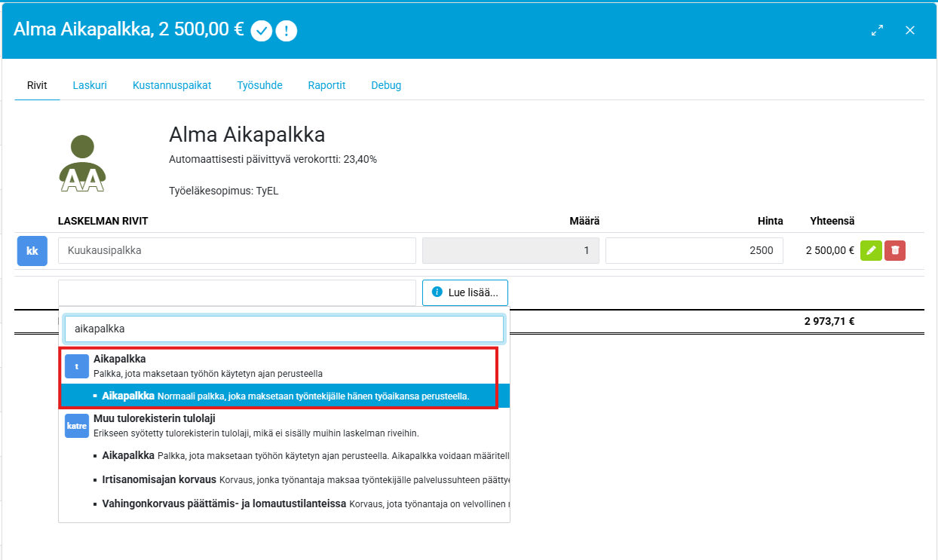The image size is (938, 560).
Task: Click the search field containing aikapalkka
Action: 284,329
